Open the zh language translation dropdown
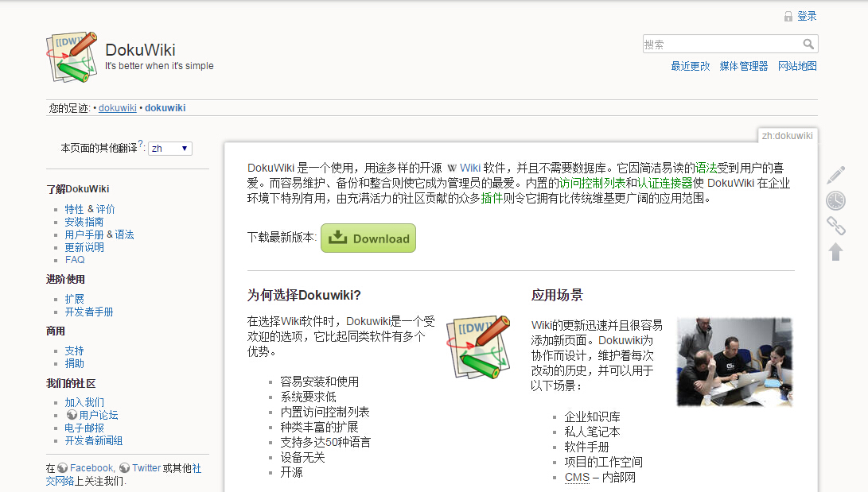 pos(169,148)
